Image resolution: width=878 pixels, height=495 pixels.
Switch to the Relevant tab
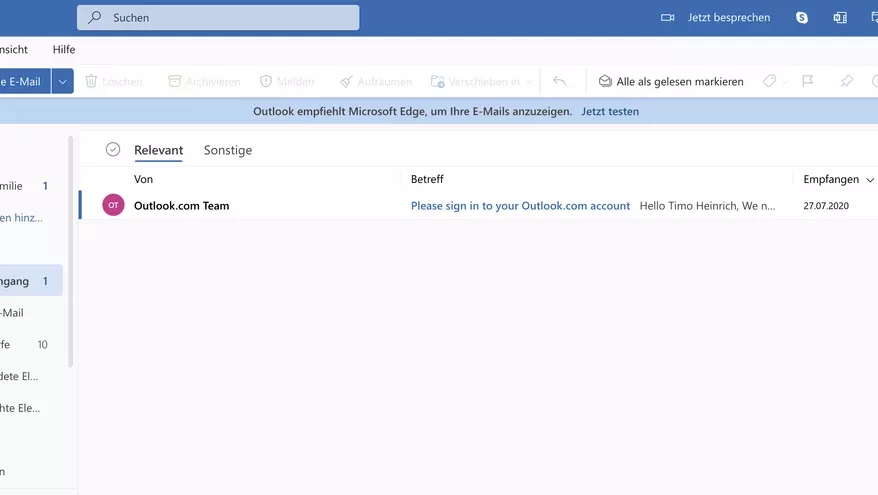(158, 150)
